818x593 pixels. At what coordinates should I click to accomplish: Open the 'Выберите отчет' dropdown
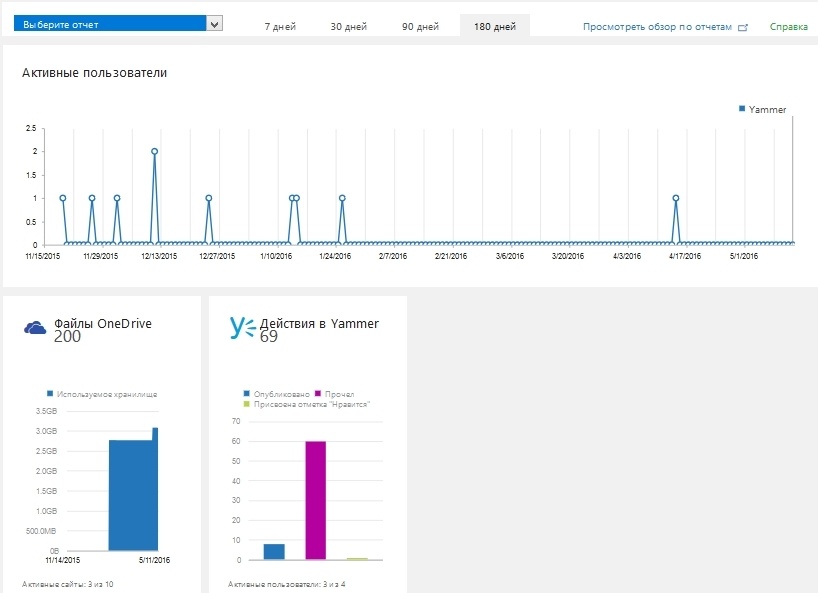(x=110, y=21)
